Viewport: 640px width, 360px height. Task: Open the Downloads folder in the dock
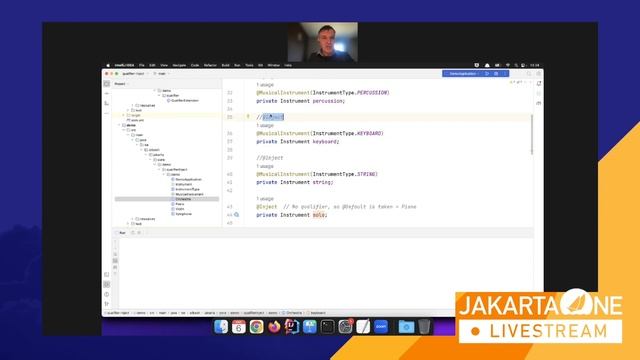(x=406, y=327)
